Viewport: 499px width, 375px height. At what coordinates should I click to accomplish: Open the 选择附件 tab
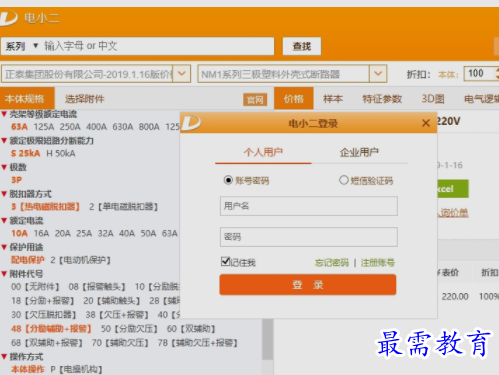(x=85, y=99)
